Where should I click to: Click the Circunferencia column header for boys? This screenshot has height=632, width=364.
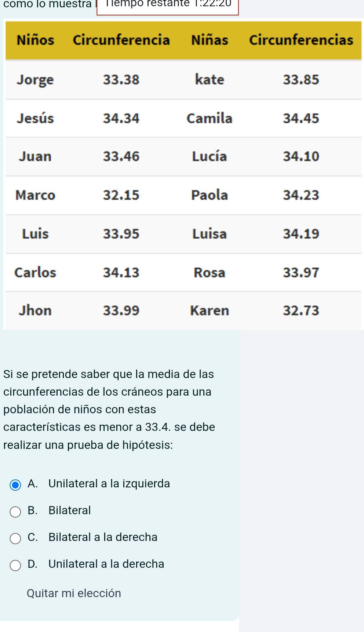(x=121, y=40)
